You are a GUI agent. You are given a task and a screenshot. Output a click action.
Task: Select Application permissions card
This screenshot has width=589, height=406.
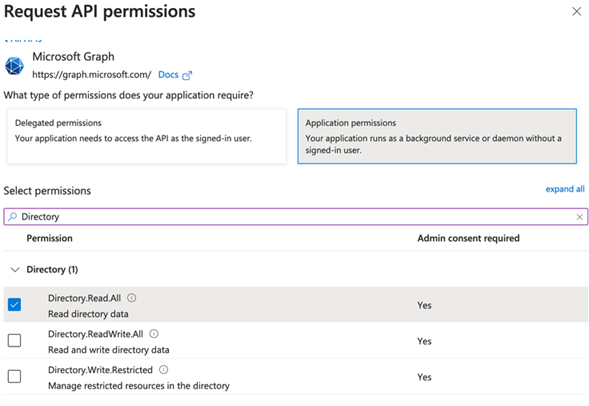[437, 136]
